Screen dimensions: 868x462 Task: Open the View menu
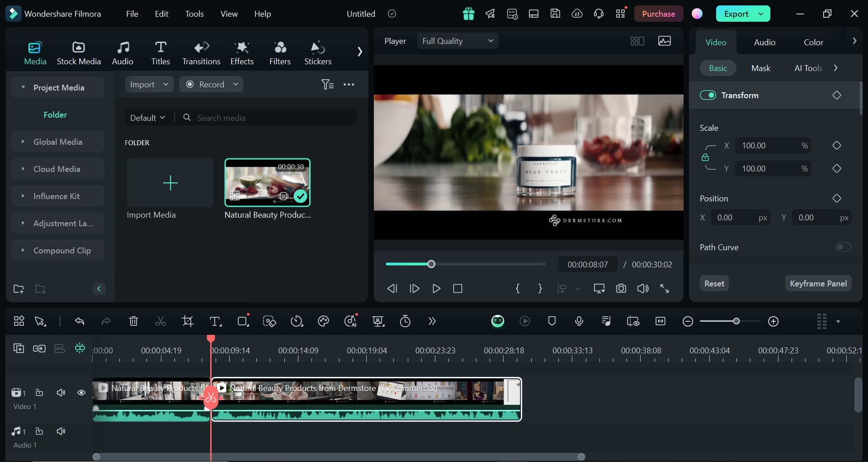(x=229, y=14)
